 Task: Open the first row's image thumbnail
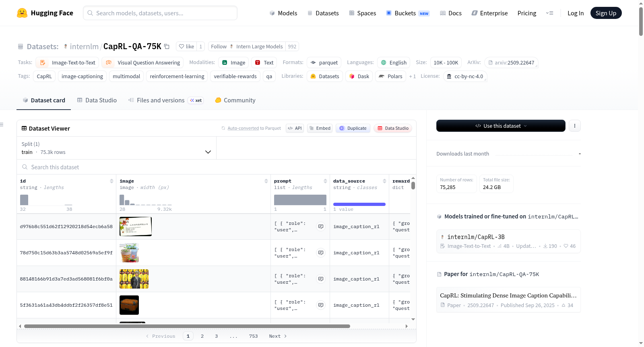click(x=136, y=226)
